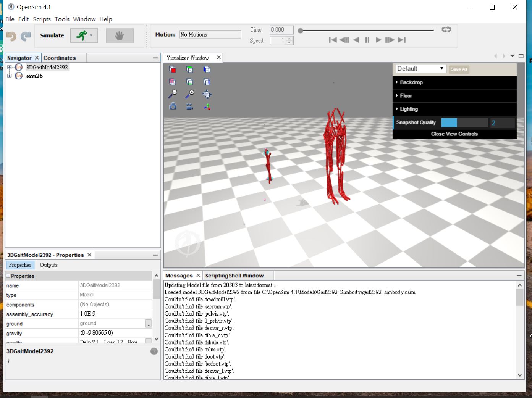
Task: Jump to motion start
Action: click(333, 40)
